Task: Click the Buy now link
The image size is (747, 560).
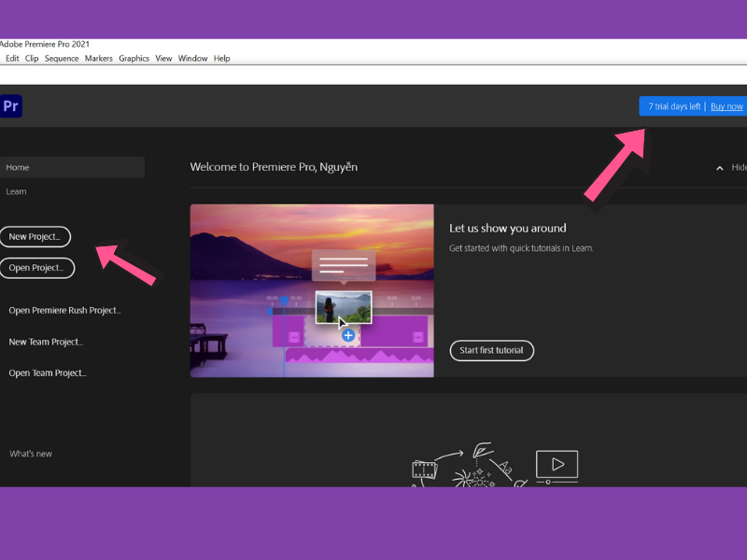Action: pyautogui.click(x=726, y=105)
